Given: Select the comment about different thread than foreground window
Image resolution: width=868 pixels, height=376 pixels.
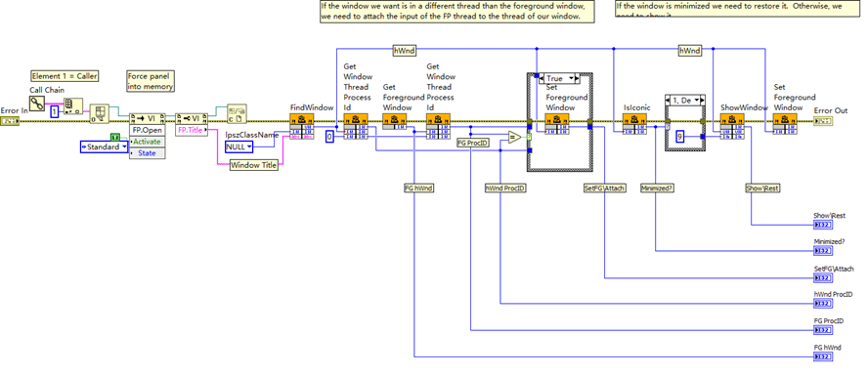Looking at the screenshot, I should pos(457,11).
